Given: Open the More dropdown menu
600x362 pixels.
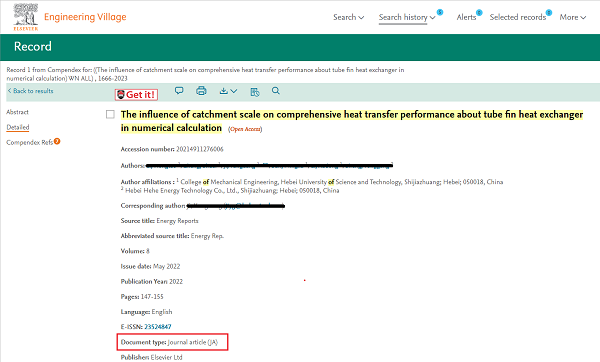Looking at the screenshot, I should click(x=572, y=17).
